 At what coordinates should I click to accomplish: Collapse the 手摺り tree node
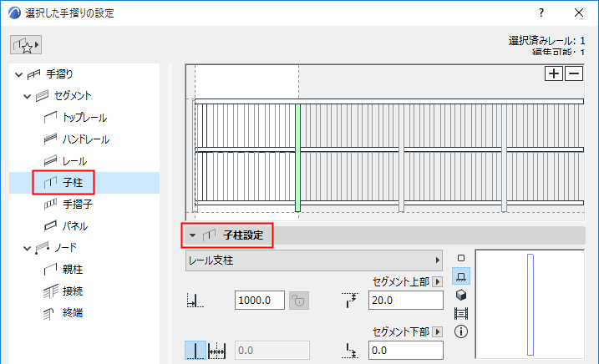coord(18,74)
